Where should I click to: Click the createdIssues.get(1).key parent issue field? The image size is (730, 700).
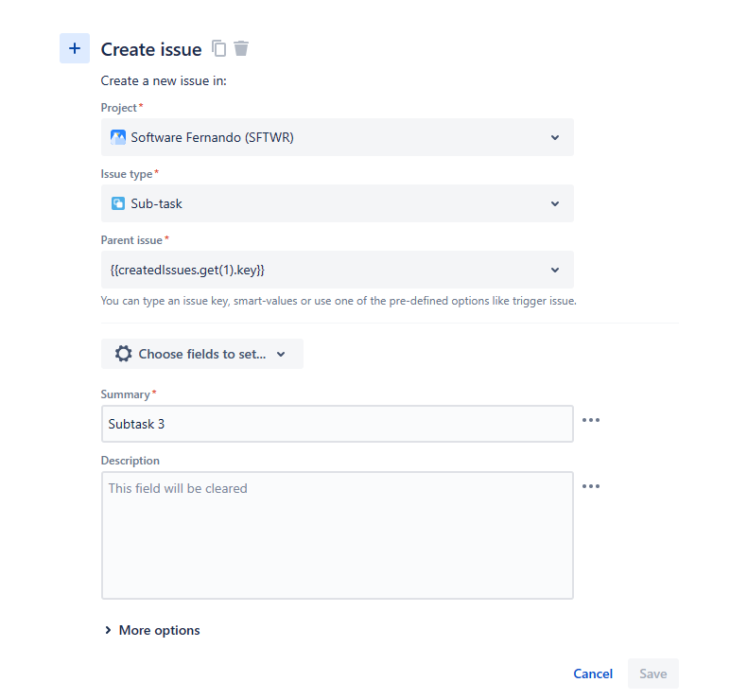coord(337,270)
